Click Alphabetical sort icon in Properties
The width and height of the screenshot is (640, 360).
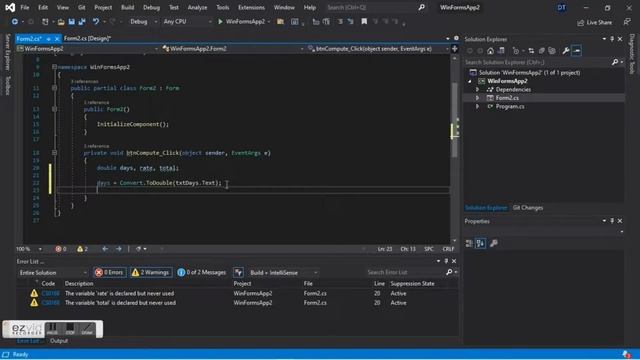[x=480, y=243]
